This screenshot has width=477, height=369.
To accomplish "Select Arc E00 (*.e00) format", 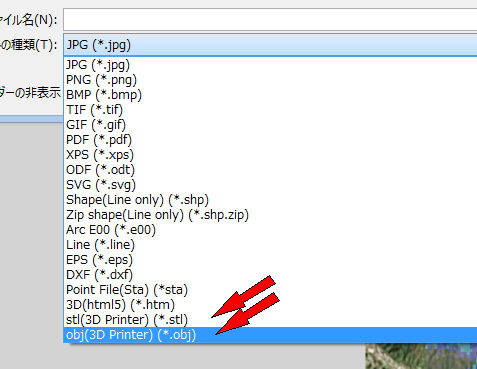I will [x=270, y=230].
